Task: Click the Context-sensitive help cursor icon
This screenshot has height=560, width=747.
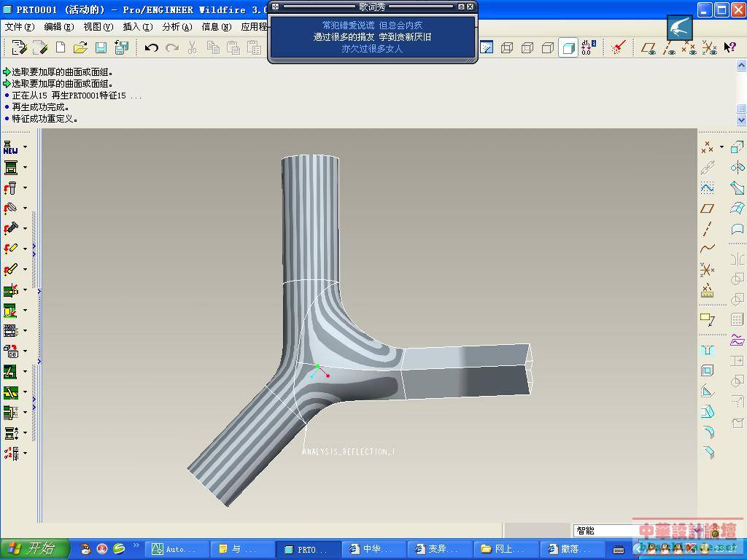Action: [729, 48]
